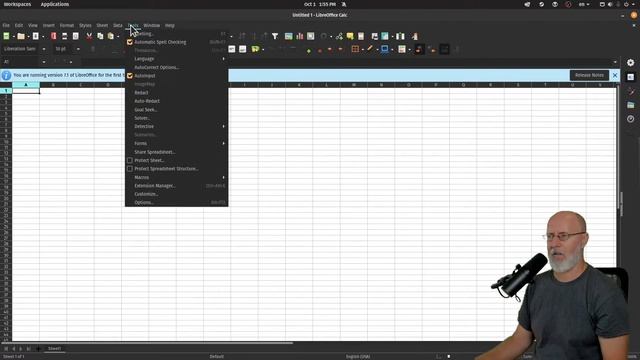Toggle the AutoInput checkbox
The image size is (640, 360).
[130, 76]
